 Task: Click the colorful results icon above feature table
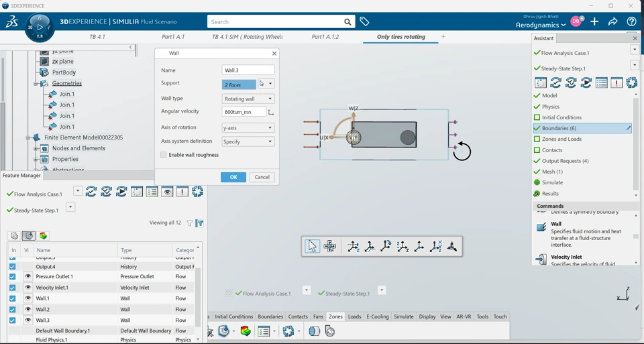[43, 235]
